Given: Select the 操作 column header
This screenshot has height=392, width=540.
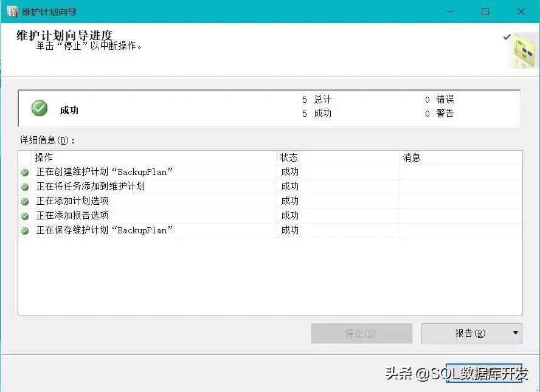Looking at the screenshot, I should coord(43,157).
